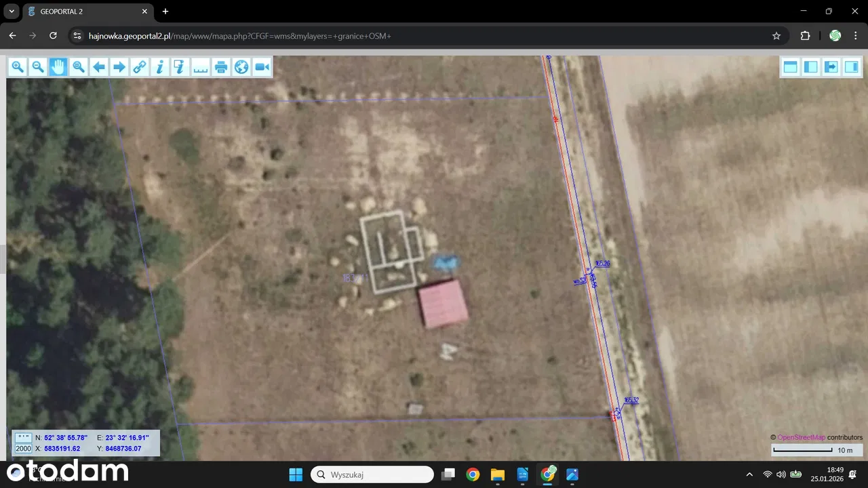Toggle the left side panel button

810,66
